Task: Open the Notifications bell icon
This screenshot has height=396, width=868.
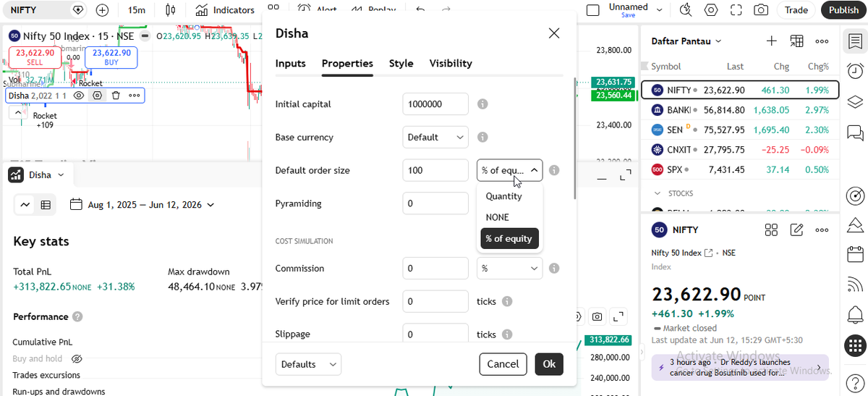Action: pyautogui.click(x=855, y=314)
